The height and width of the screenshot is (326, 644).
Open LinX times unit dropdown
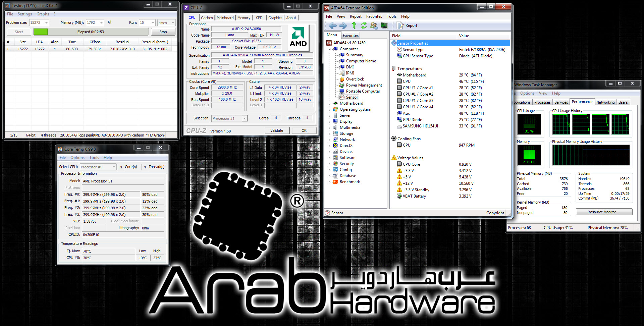(166, 22)
